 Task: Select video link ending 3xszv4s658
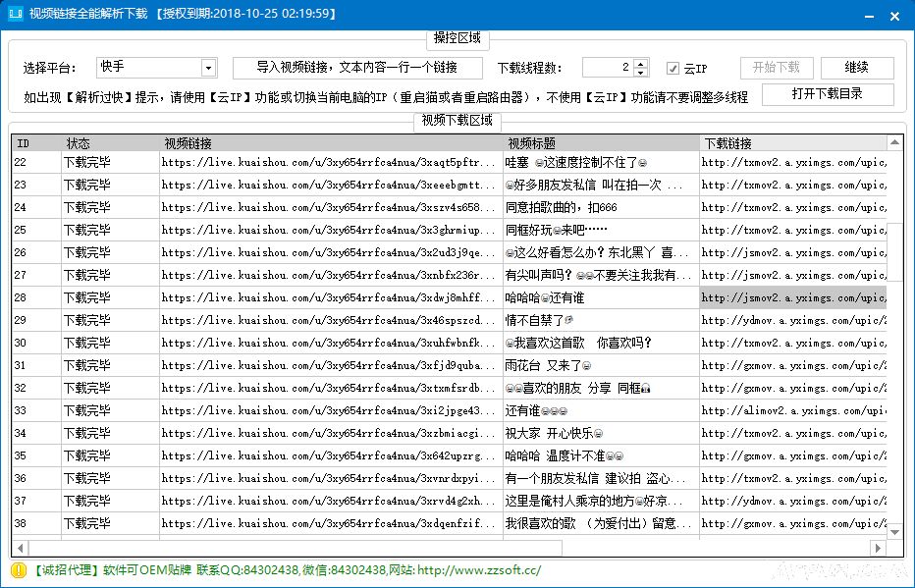pos(329,207)
